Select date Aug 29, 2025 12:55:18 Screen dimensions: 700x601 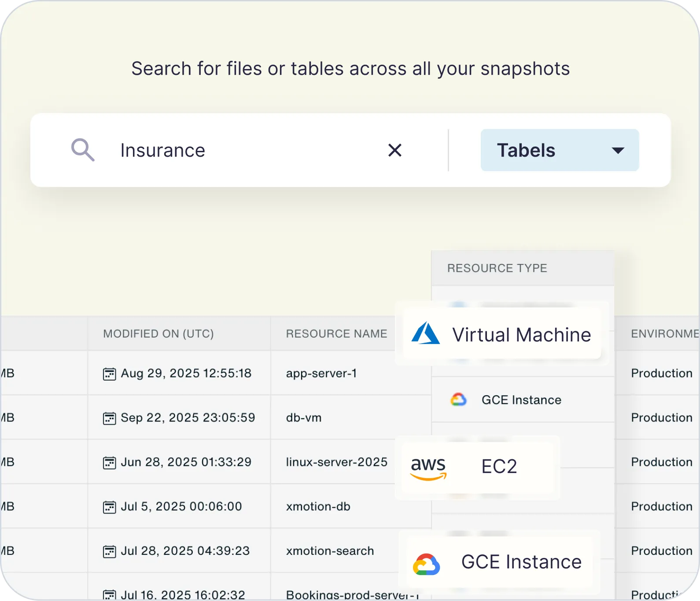186,373
